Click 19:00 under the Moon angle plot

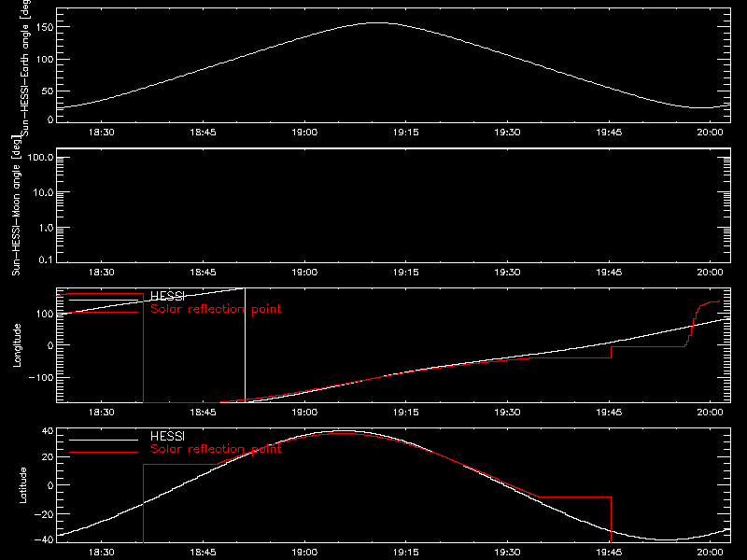(304, 273)
